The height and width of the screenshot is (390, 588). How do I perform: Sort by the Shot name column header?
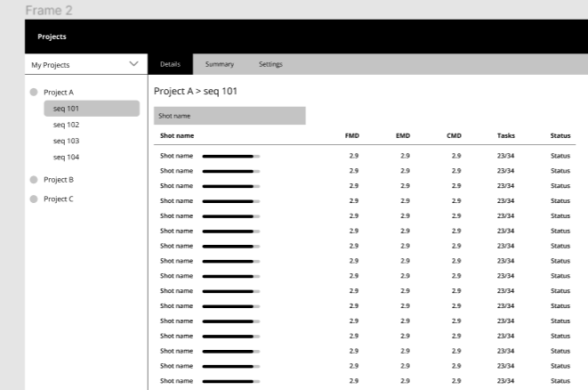tap(177, 135)
